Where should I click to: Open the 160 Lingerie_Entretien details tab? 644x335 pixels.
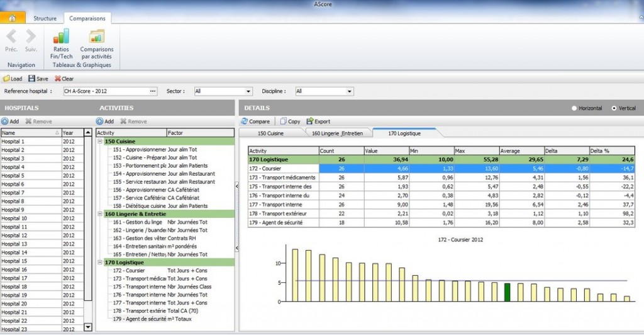337,133
